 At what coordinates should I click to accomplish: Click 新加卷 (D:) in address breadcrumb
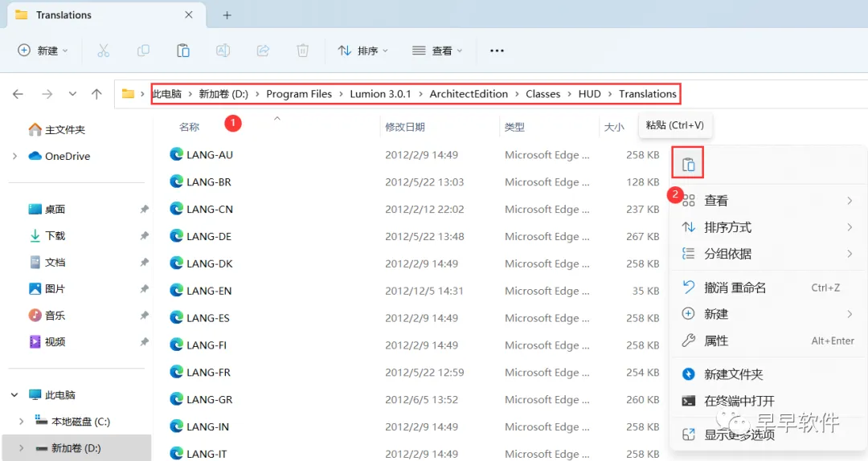223,94
